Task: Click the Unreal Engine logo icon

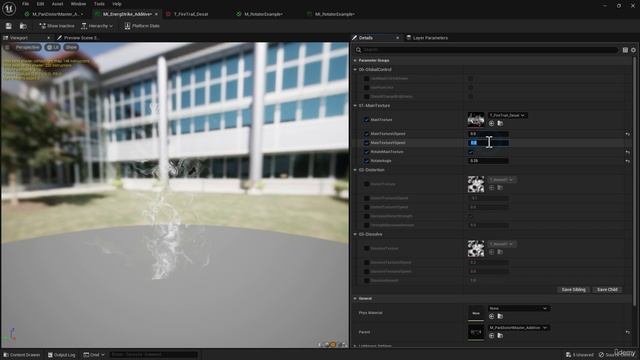Action: 9,8
